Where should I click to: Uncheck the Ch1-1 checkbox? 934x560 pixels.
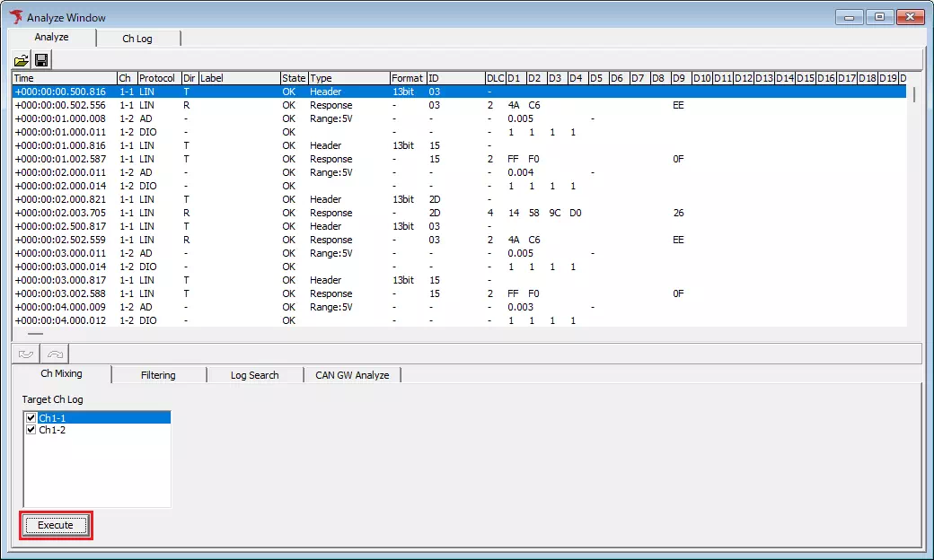point(32,418)
